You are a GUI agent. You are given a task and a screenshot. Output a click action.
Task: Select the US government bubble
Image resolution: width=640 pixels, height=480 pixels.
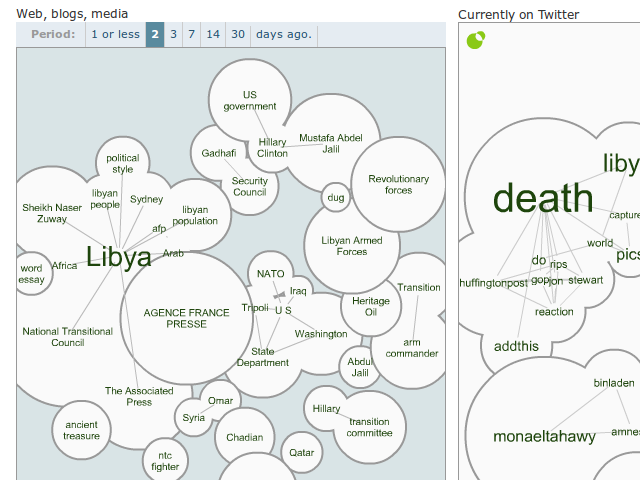click(x=249, y=101)
